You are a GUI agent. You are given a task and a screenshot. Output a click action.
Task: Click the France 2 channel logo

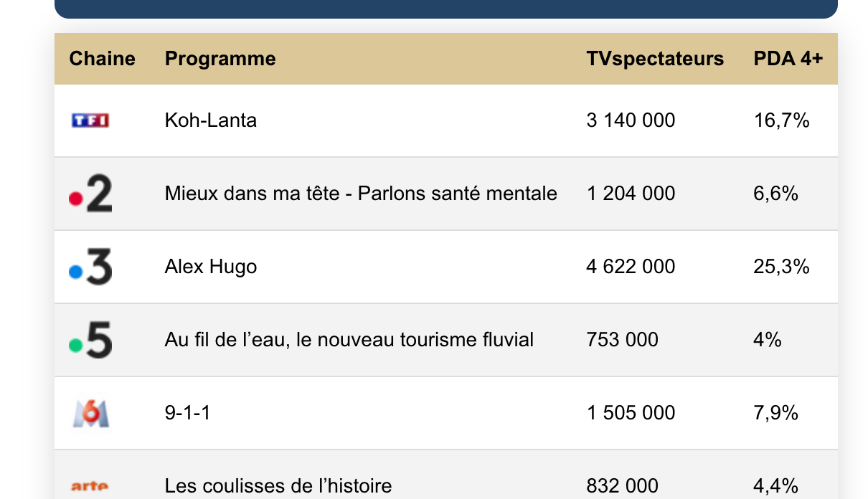pos(90,195)
